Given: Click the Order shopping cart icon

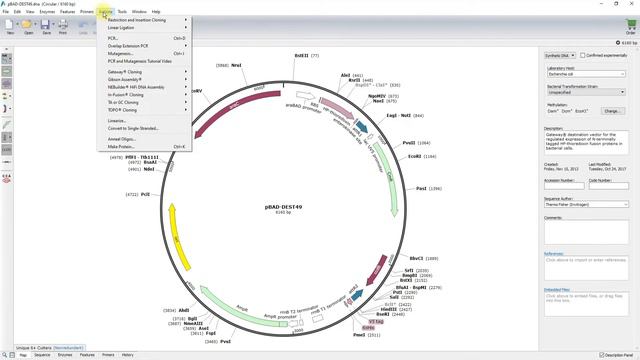Looking at the screenshot, I should pos(631,25).
